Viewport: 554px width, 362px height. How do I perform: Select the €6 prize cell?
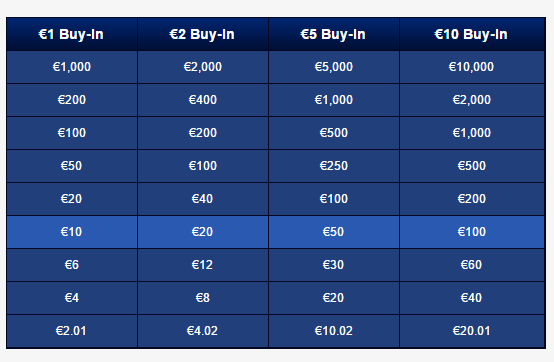(72, 265)
